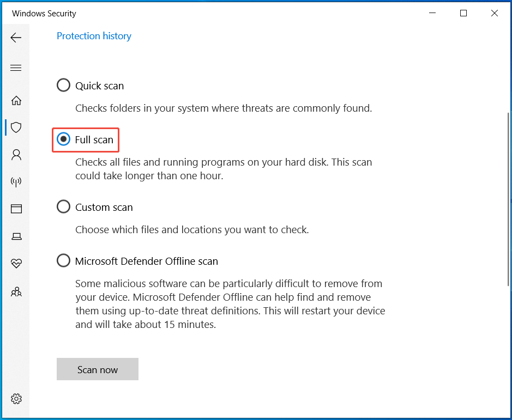This screenshot has width=512, height=420.
Task: Confirm Full scan is selected
Action: pos(63,139)
